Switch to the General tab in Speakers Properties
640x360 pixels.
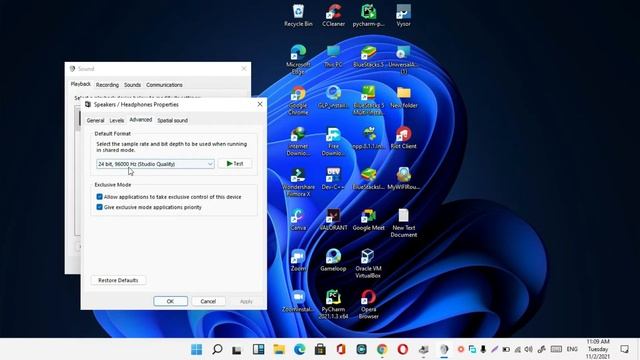coord(96,120)
